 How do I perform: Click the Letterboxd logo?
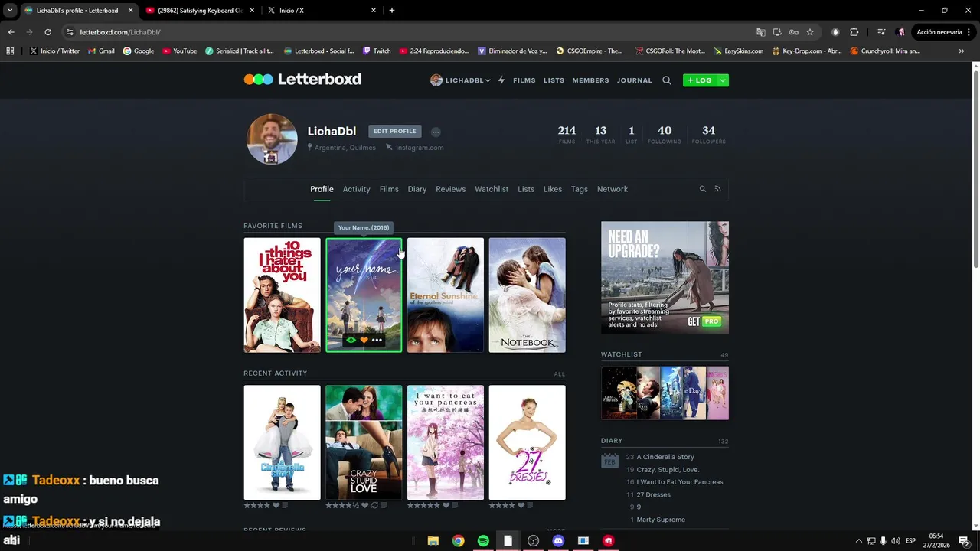[302, 80]
